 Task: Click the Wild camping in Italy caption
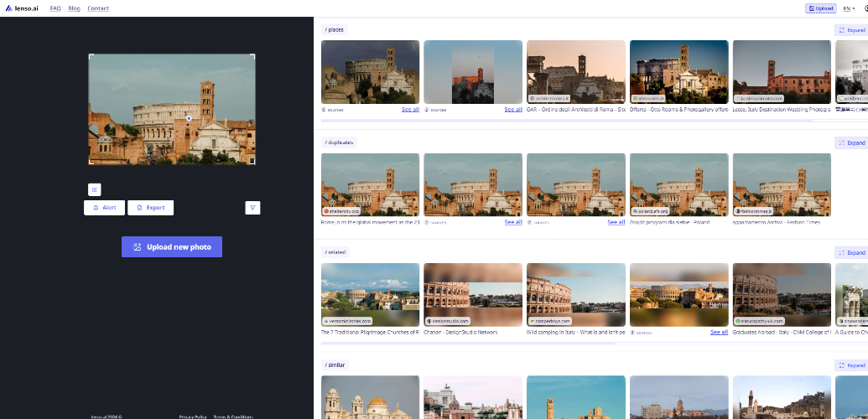click(x=575, y=332)
